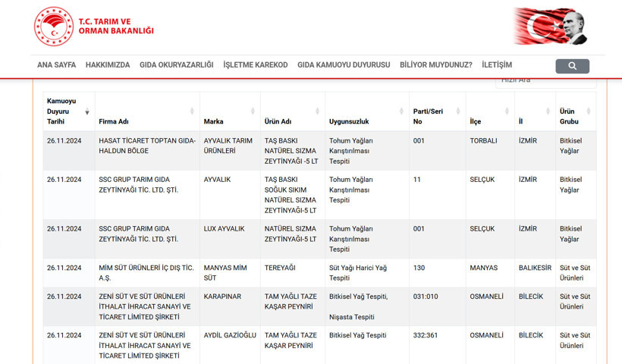622x364 pixels.
Task: Select TORBALI district cell
Action: click(x=490, y=151)
